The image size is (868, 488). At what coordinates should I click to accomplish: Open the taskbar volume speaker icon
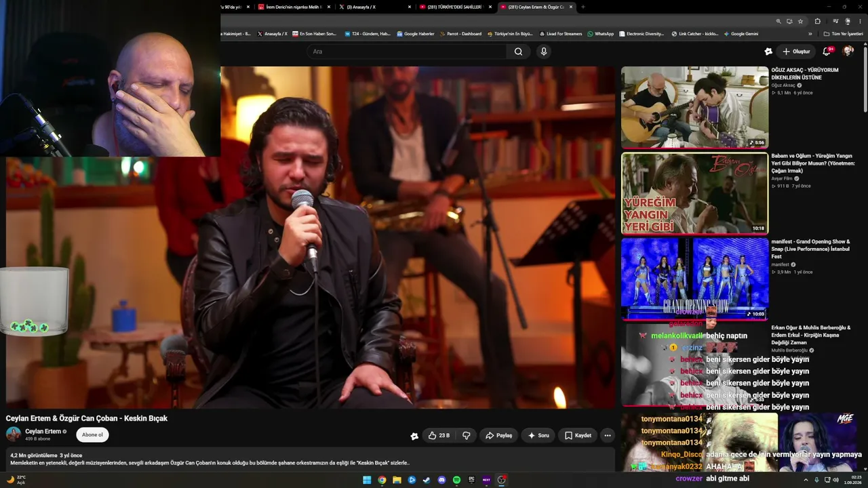(835, 480)
